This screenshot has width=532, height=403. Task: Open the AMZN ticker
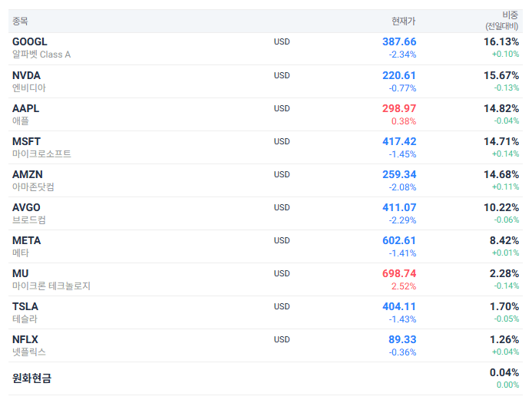(x=28, y=174)
